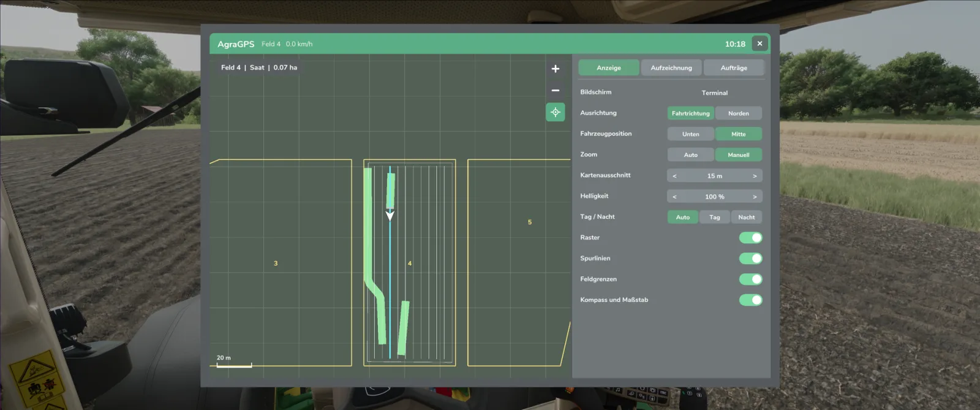Select field number 3 on the map
Image resolution: width=980 pixels, height=410 pixels.
pyautogui.click(x=276, y=264)
